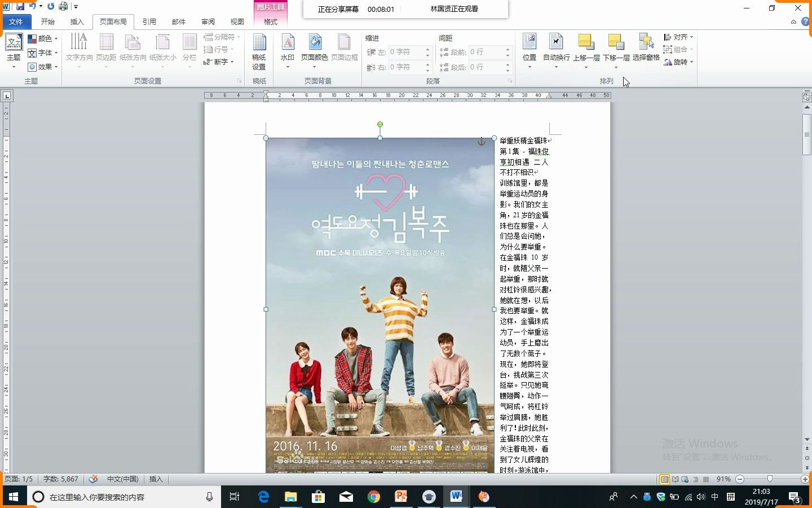Open Chrome from the taskbar

[x=373, y=497]
